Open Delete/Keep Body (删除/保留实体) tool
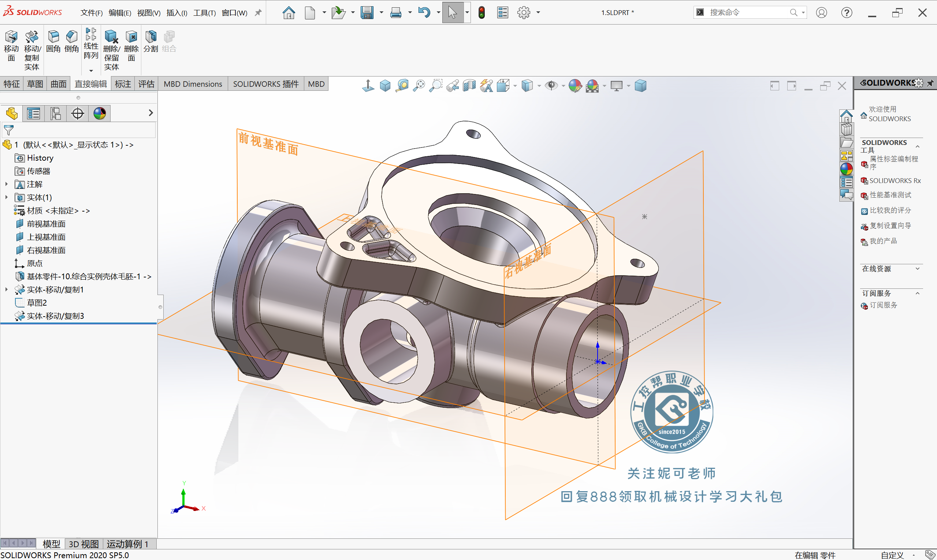Image resolution: width=937 pixels, height=560 pixels. tap(111, 50)
